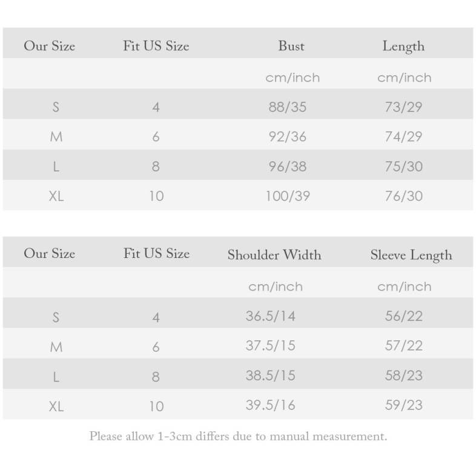Viewport: 476px width, 476px height.
Task: Click the Shoulder Width column header
Action: [x=274, y=255]
